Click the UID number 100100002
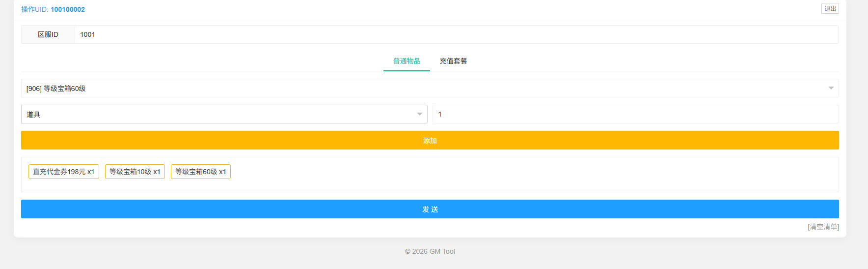 coord(68,9)
